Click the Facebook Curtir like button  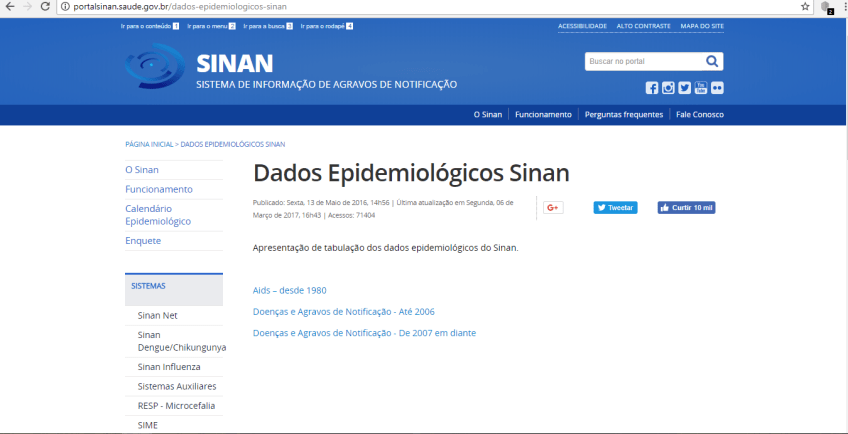(x=686, y=208)
